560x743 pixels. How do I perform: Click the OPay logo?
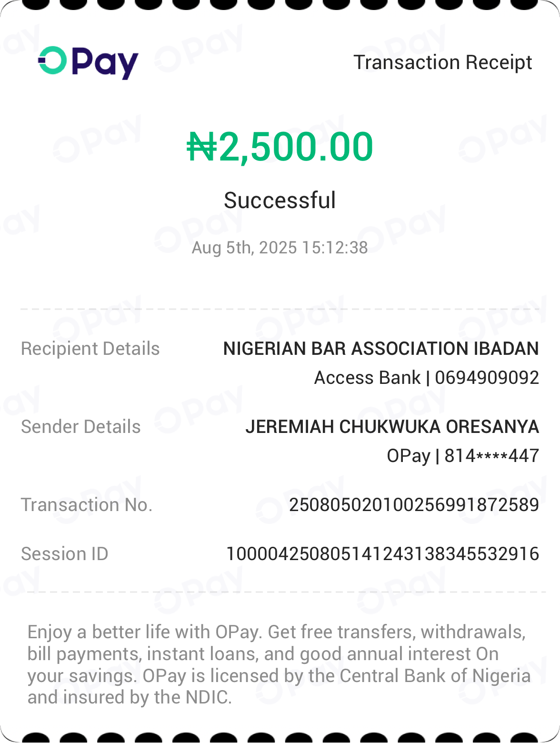point(89,62)
